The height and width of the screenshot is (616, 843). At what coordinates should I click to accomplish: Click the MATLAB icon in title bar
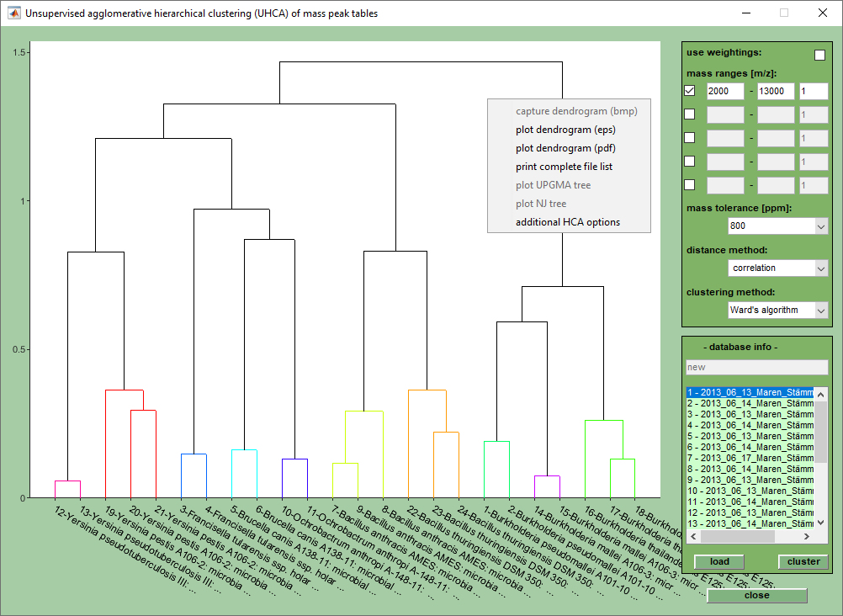pyautogui.click(x=13, y=13)
